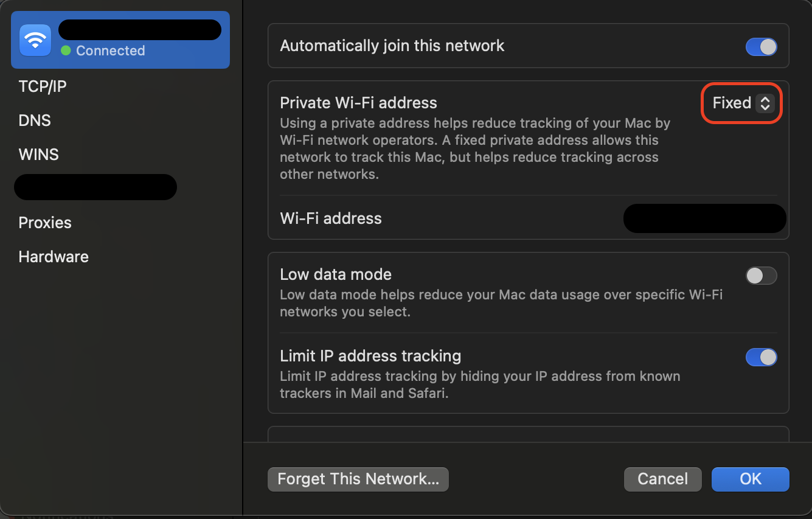The width and height of the screenshot is (812, 519).
Task: Click Forget This Network
Action: click(x=358, y=479)
